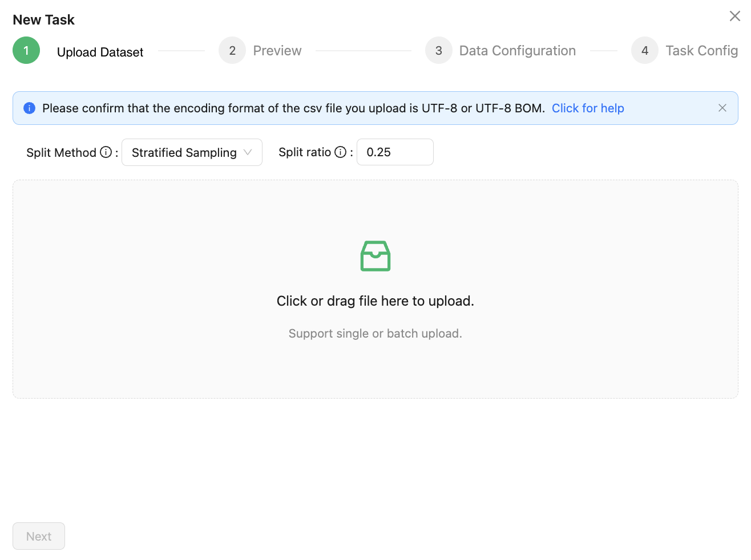The width and height of the screenshot is (751, 560).
Task: Go to the Data Configuration step
Action: [x=518, y=51]
